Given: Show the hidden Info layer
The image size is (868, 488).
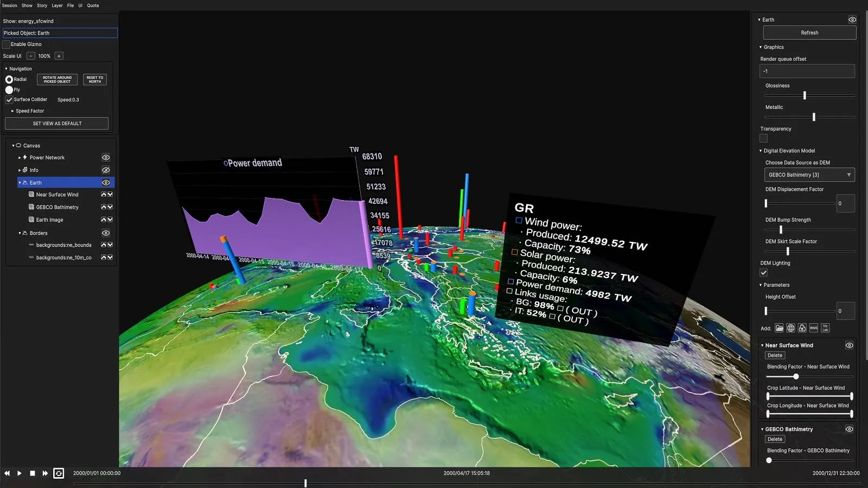Looking at the screenshot, I should (x=106, y=170).
